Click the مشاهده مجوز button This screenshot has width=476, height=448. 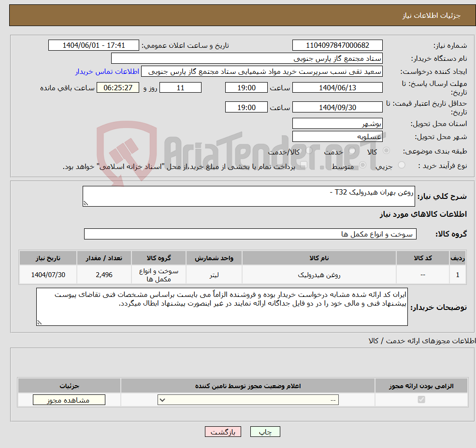coord(68,399)
